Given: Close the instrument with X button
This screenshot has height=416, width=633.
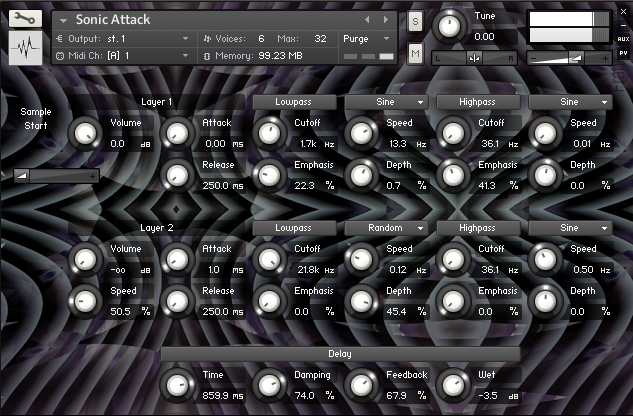Looking at the screenshot, I should point(623,12).
